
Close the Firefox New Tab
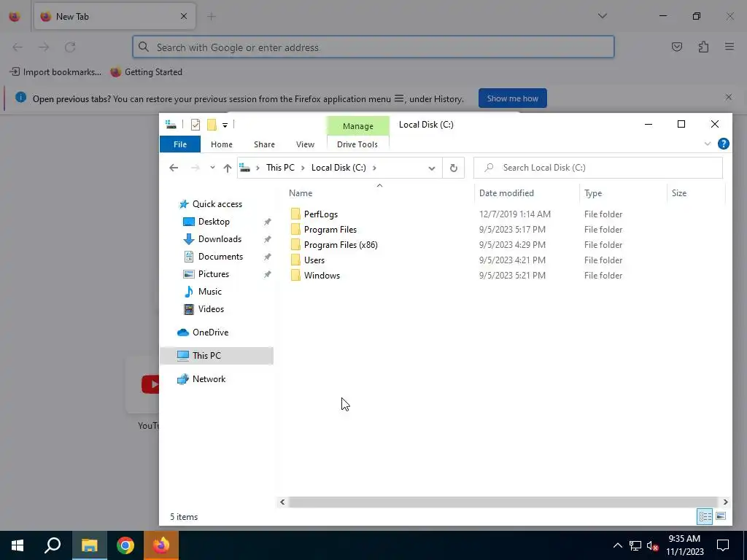tap(183, 16)
